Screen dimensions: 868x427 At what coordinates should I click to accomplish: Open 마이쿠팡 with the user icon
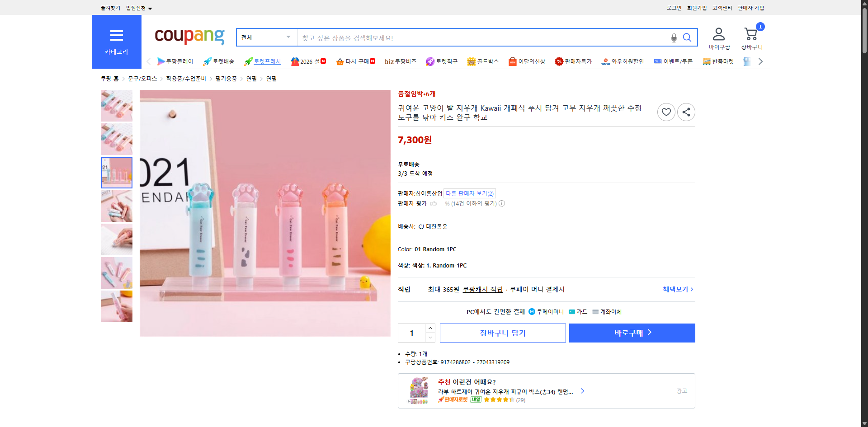click(718, 34)
